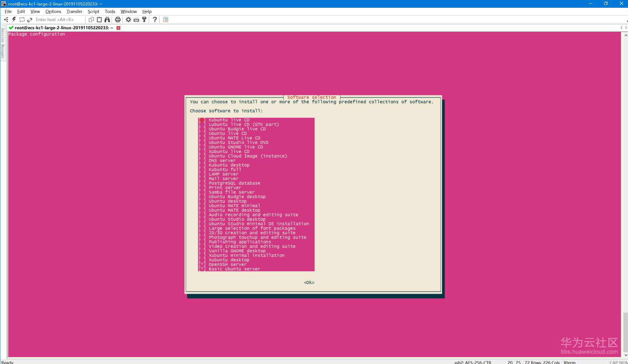Toggle the Xubuntu live CD checkbox

click(x=202, y=152)
